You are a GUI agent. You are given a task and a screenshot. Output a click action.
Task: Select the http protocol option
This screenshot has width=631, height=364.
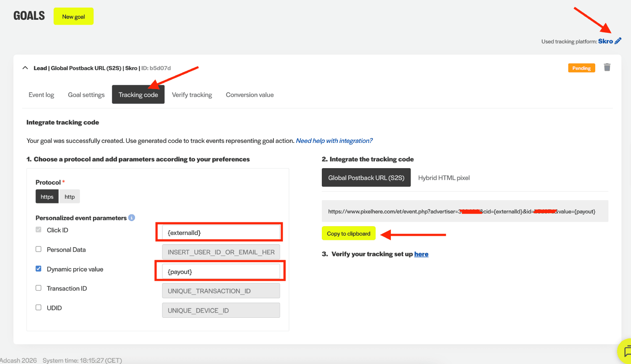pos(69,197)
